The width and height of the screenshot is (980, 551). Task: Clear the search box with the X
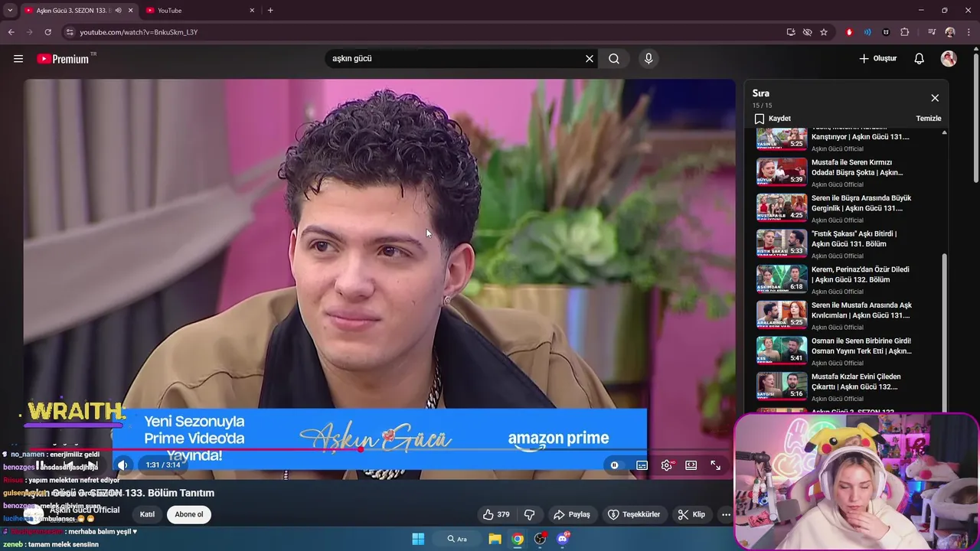[x=590, y=59]
